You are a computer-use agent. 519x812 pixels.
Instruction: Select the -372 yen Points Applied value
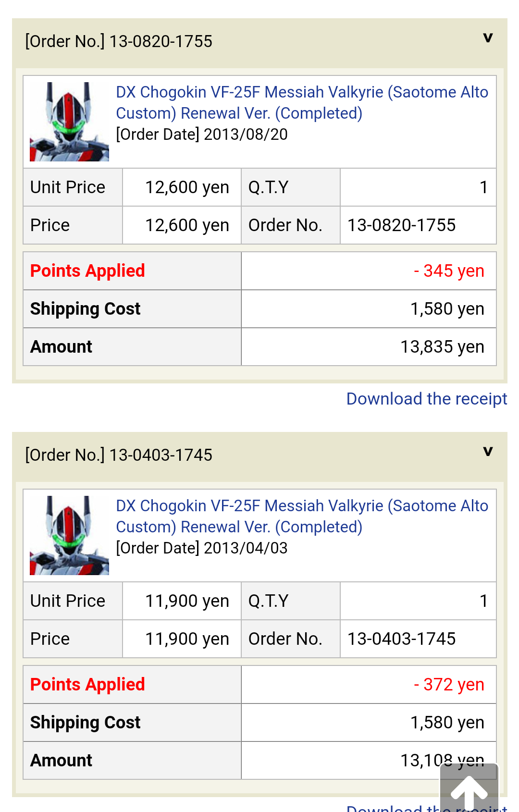point(449,685)
